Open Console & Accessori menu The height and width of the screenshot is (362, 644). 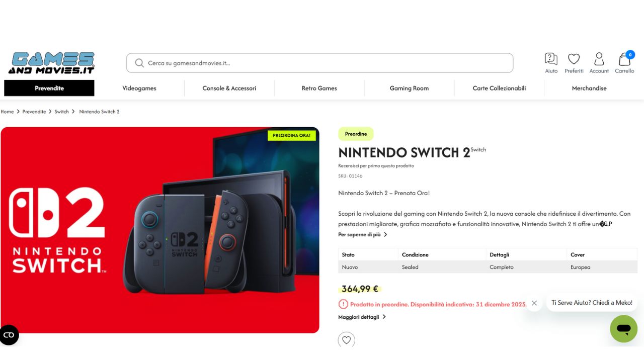pos(229,88)
